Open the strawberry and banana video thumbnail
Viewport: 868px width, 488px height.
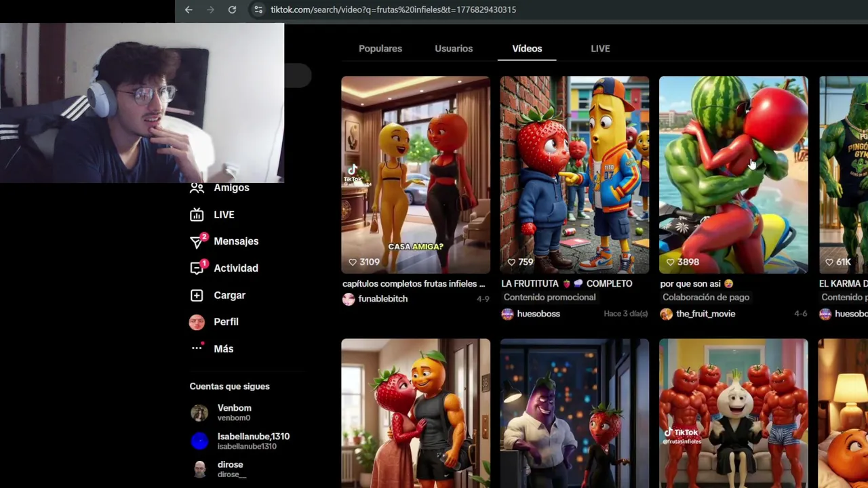click(574, 175)
